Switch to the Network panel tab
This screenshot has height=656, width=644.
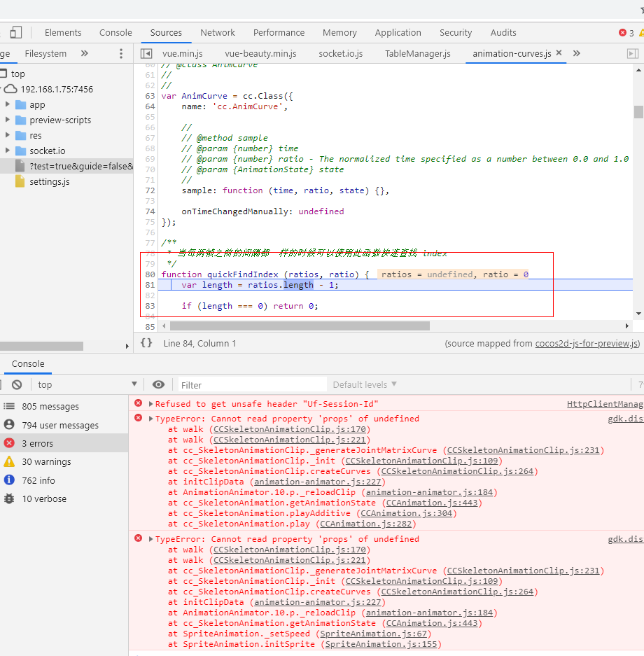tap(218, 32)
